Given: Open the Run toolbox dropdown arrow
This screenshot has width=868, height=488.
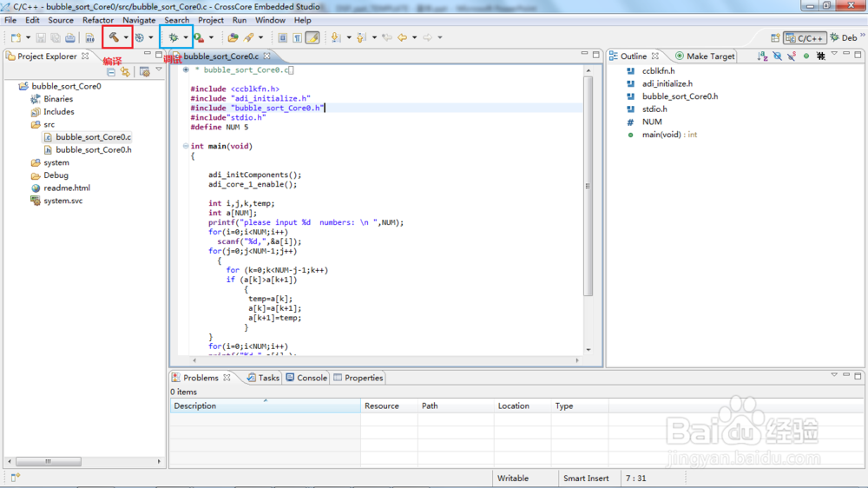Looking at the screenshot, I should pyautogui.click(x=211, y=37).
